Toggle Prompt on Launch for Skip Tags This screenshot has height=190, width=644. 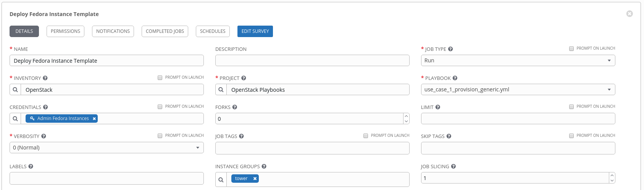click(x=571, y=136)
